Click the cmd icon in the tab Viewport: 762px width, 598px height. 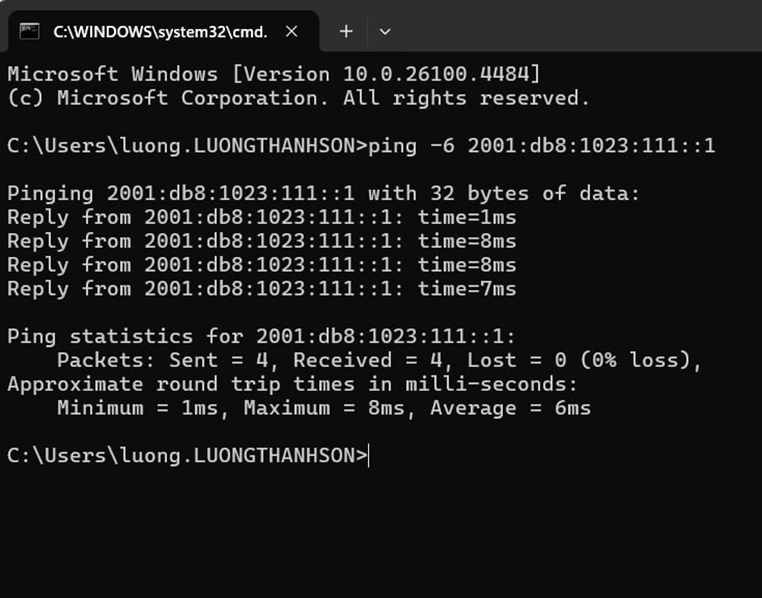point(29,31)
